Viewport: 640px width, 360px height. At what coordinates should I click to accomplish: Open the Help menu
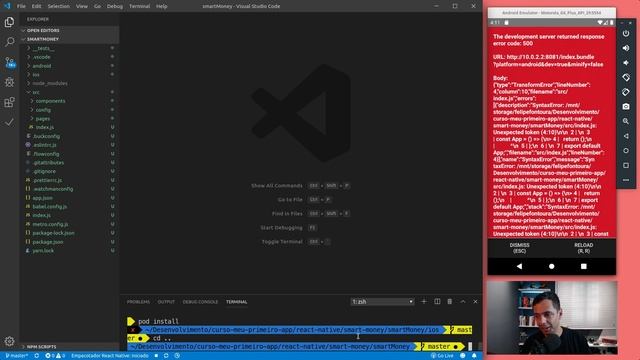[x=162, y=6]
